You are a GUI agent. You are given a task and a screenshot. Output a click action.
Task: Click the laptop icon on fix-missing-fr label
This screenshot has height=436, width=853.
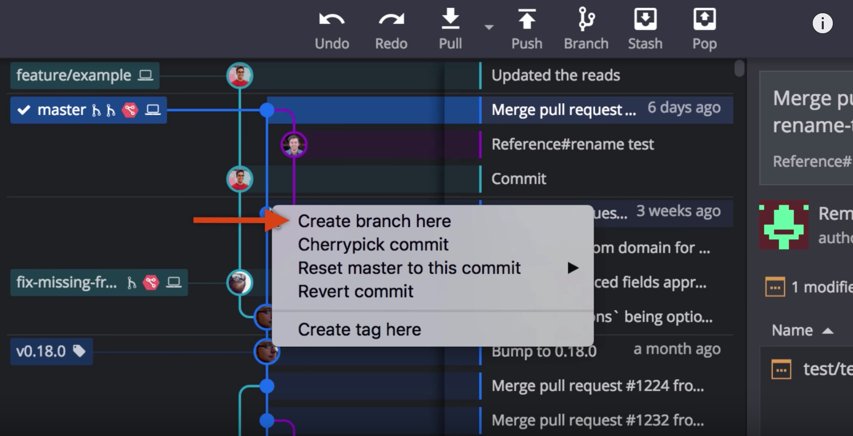174,283
